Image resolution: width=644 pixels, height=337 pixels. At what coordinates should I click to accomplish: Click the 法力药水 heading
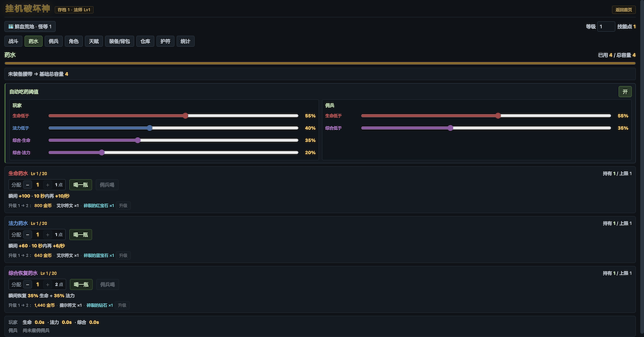pyautogui.click(x=18, y=223)
